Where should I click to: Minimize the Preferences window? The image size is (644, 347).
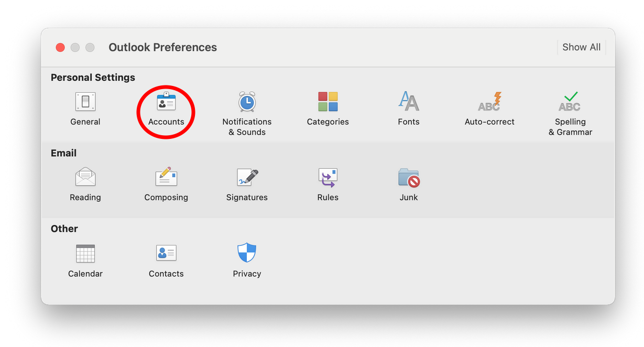pos(75,47)
